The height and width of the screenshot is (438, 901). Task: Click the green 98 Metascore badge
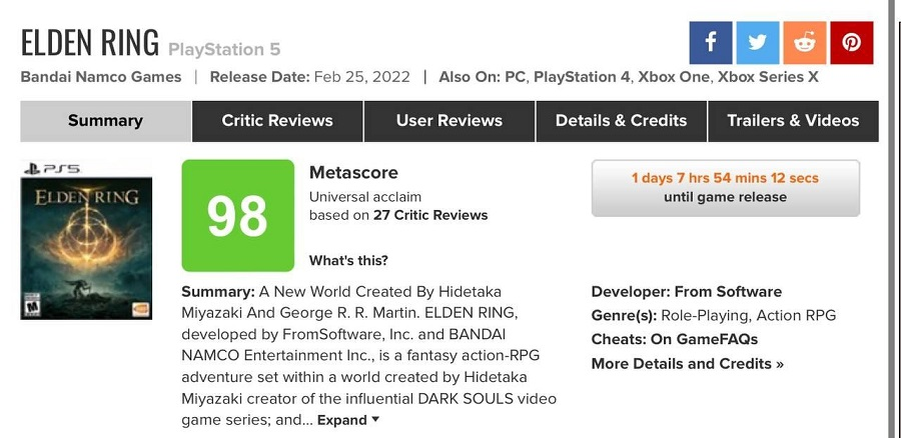point(238,216)
